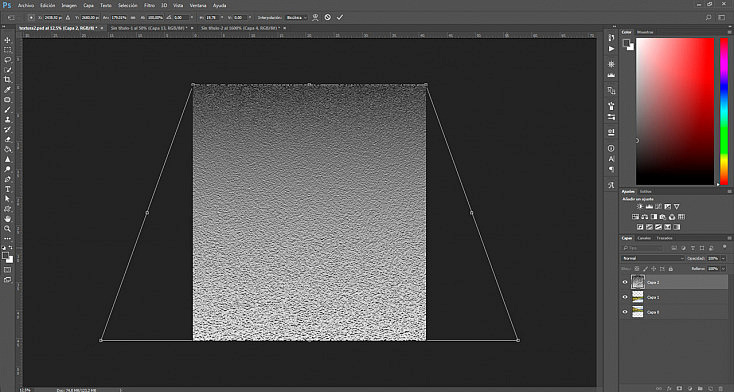Select the Zoom tool in the toolbar
This screenshot has height=392, width=734.
7,229
